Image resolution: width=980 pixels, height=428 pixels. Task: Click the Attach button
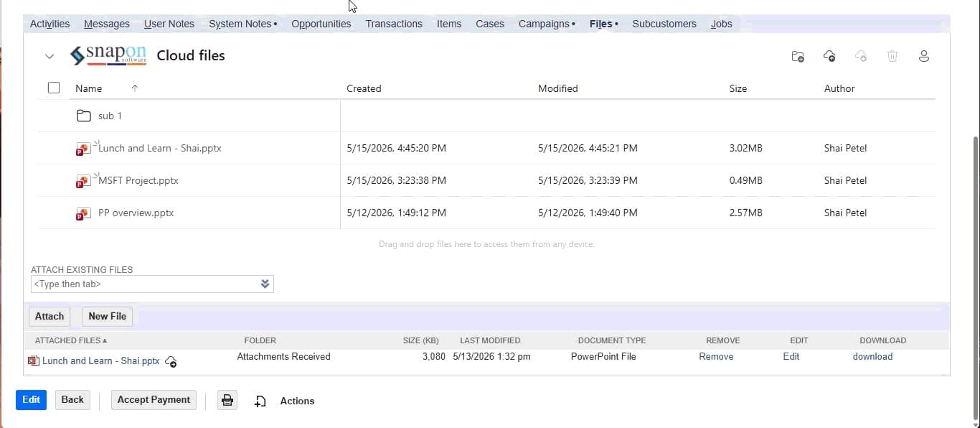coord(50,316)
